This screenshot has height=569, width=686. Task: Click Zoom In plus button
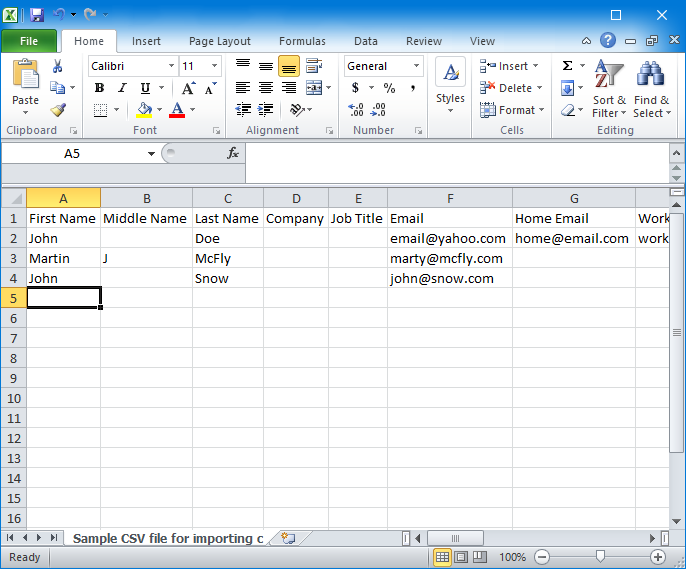(x=658, y=557)
